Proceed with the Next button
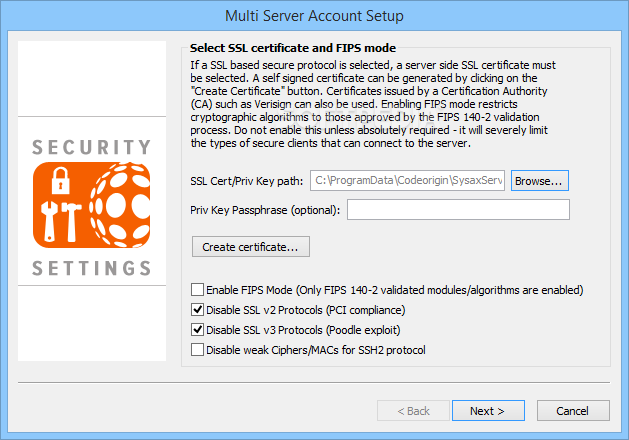This screenshot has height=440, width=629. point(488,411)
